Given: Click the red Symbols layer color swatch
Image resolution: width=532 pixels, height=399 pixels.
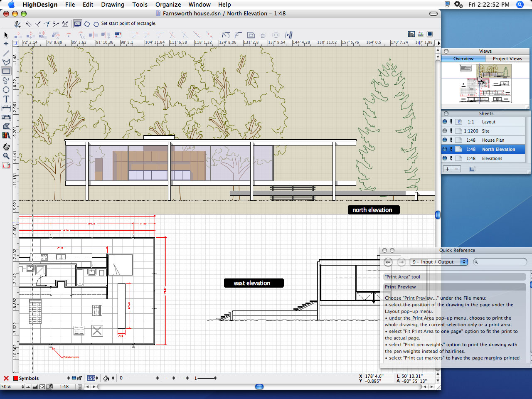Looking at the screenshot, I should point(16,378).
